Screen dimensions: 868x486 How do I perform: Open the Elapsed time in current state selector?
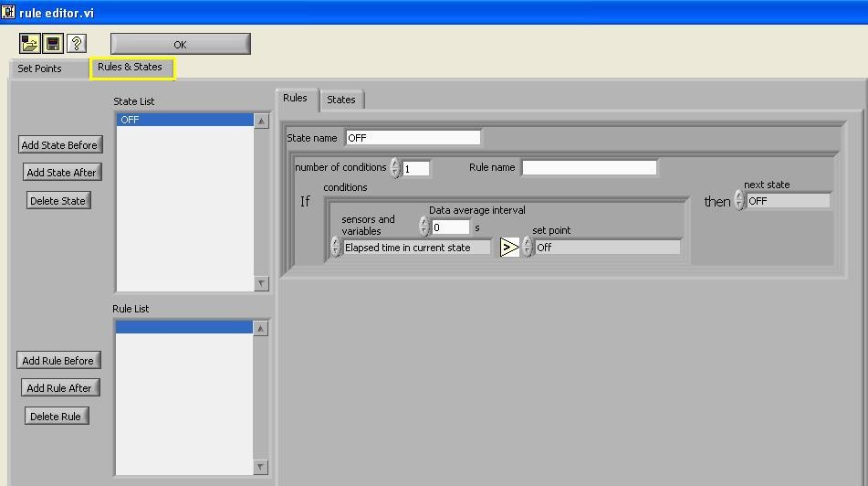416,248
